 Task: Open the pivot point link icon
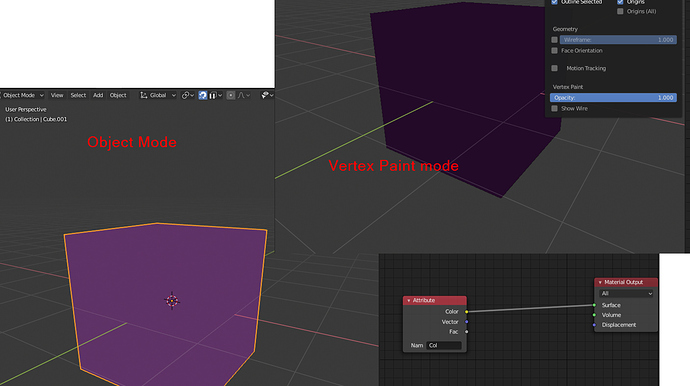(x=188, y=95)
